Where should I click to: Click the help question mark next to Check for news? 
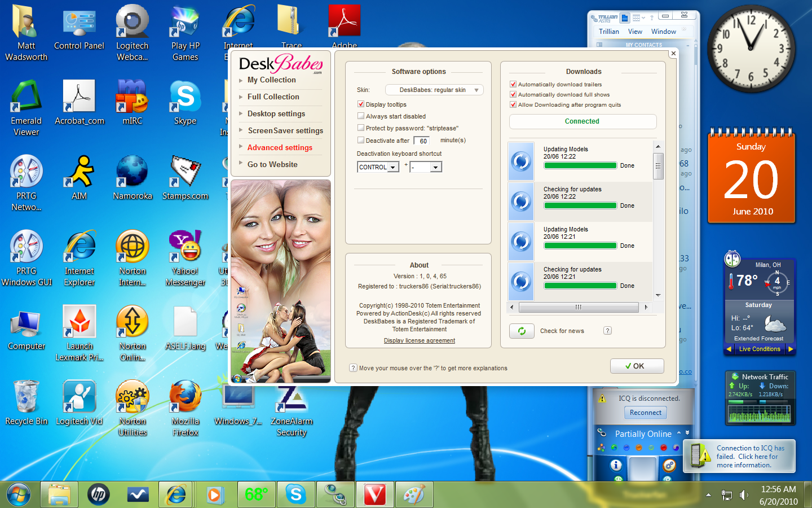tap(607, 331)
